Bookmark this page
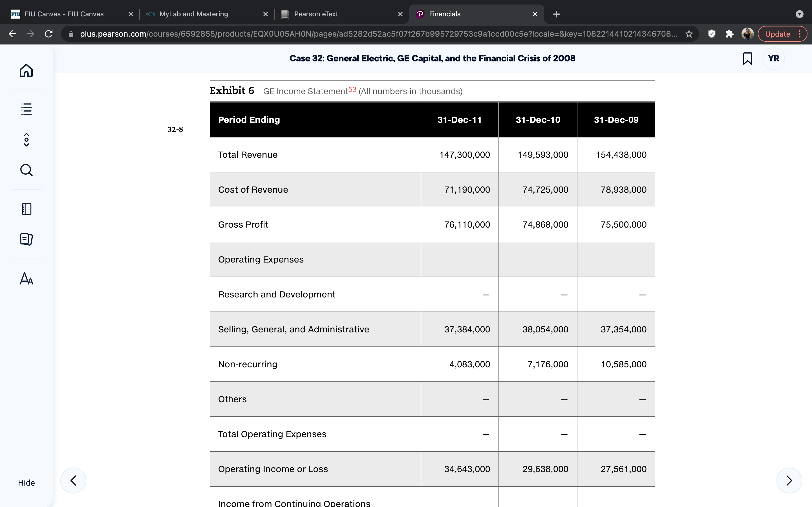This screenshot has width=812, height=507. (747, 58)
